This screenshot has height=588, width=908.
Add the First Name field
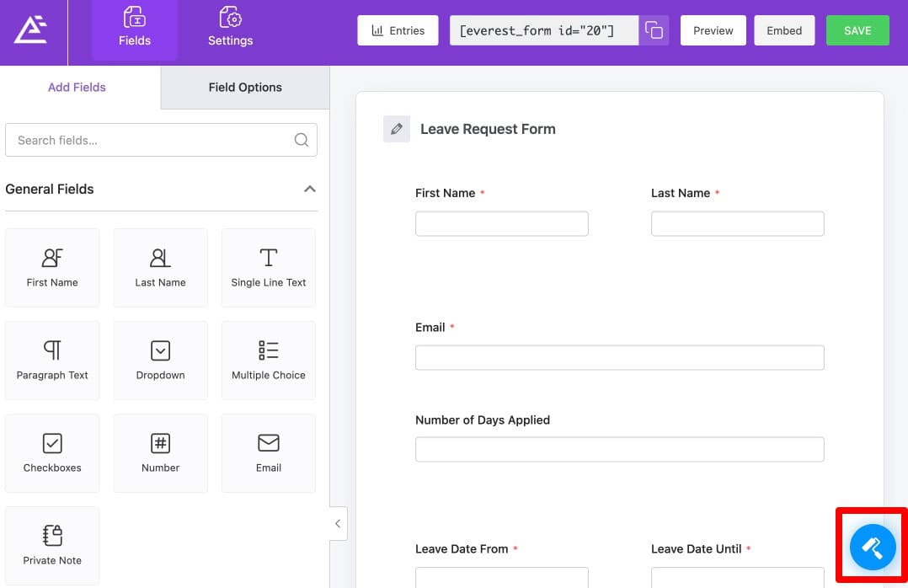52,268
